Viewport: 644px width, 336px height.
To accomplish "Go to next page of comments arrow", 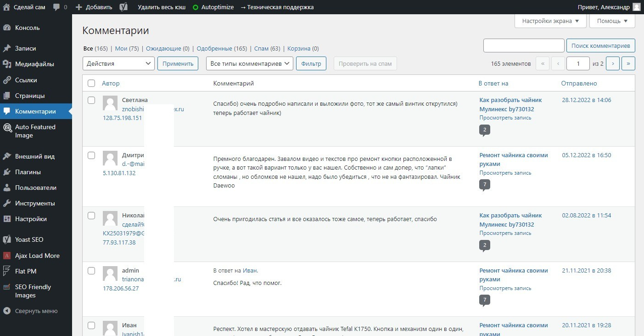I will 613,63.
